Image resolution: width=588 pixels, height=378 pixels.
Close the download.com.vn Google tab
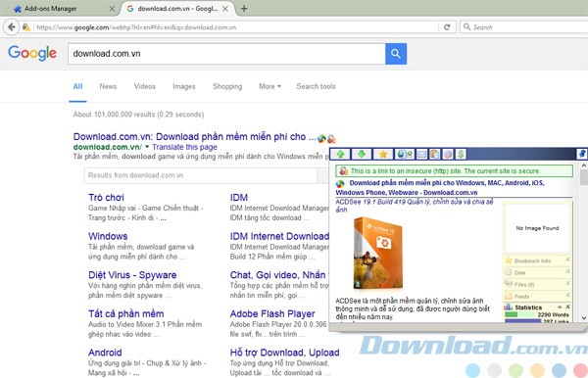tap(225, 8)
